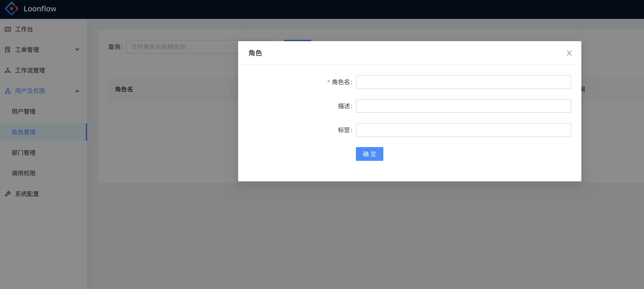Viewport: 644px width, 289px height.
Task: Focus the 角色名 input field
Action: (463, 82)
